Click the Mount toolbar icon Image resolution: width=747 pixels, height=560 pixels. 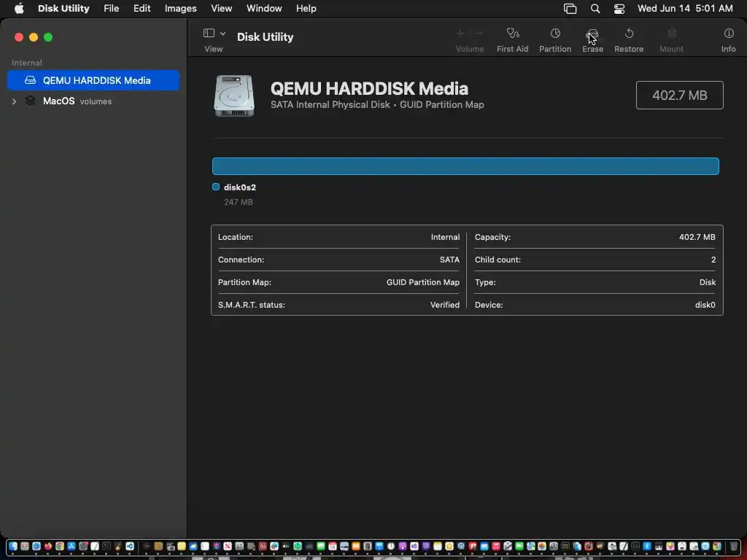672,34
